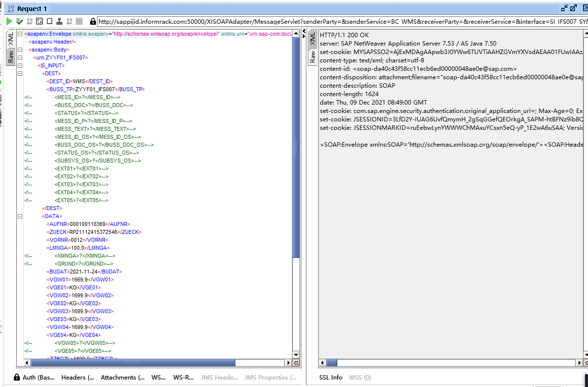Collapse the request pane with the divider arrow
This screenshot has width=588, height=387.
point(304,31)
